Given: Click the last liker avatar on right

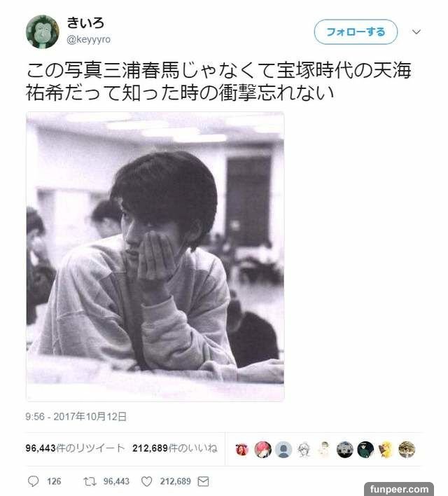Looking at the screenshot, I should coord(407,450).
